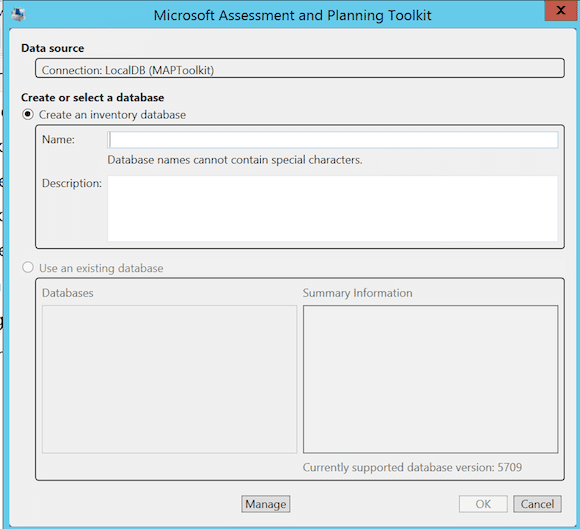Select Create an inventory database radio
This screenshot has width=580, height=529.
[x=28, y=115]
